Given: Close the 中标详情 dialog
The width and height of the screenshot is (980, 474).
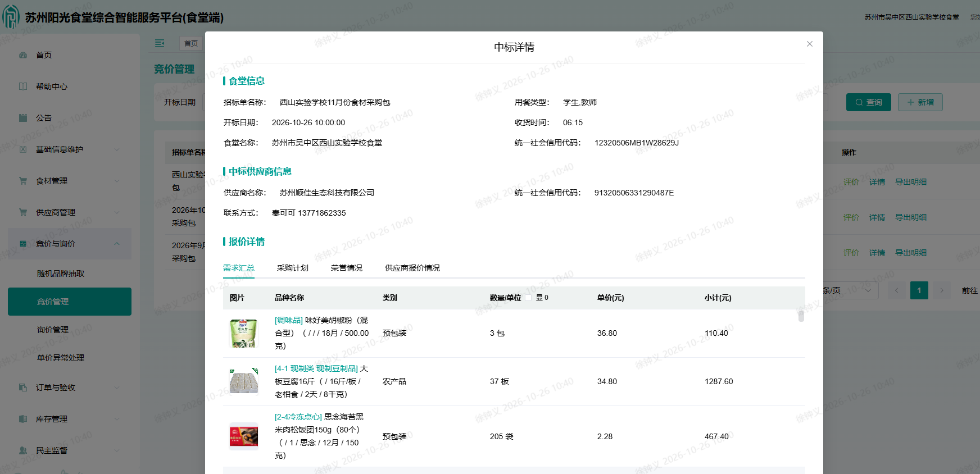Looking at the screenshot, I should click(810, 44).
